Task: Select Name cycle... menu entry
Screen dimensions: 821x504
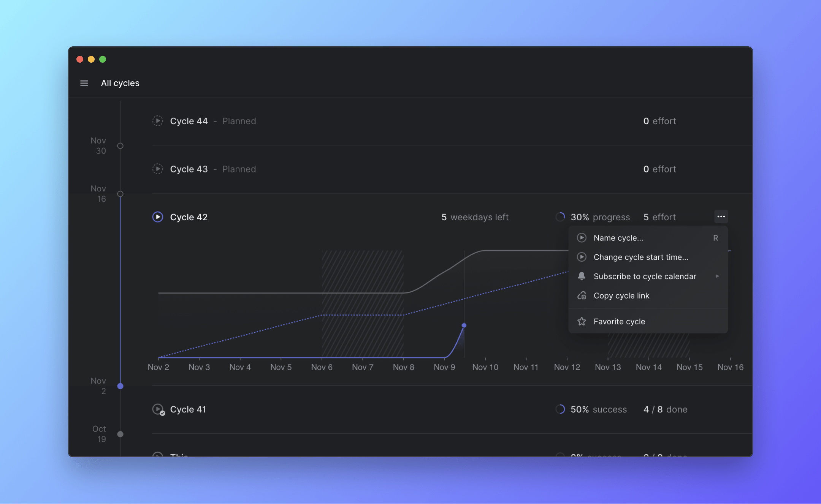Action: 618,238
